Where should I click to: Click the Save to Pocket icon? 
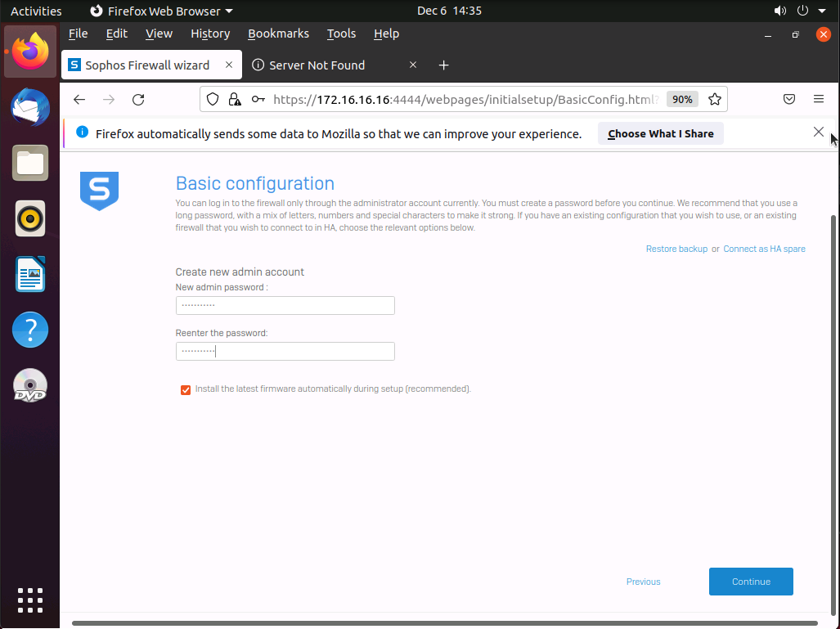[789, 100]
